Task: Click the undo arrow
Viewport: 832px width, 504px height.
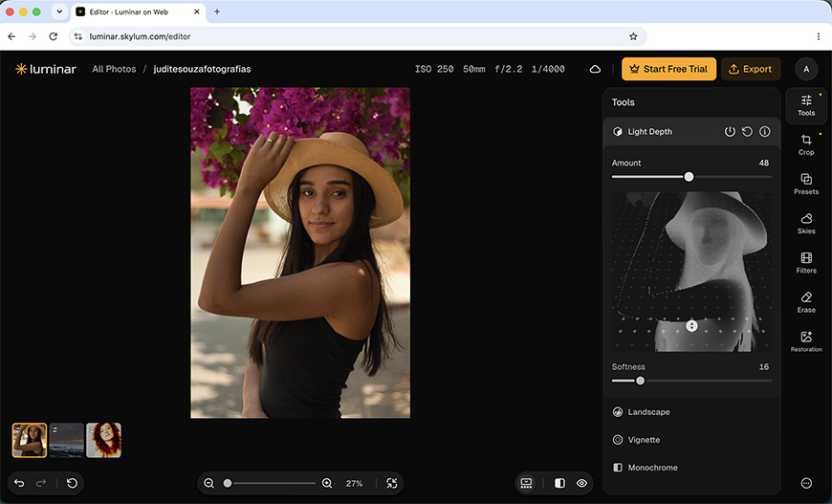Action: coord(19,483)
